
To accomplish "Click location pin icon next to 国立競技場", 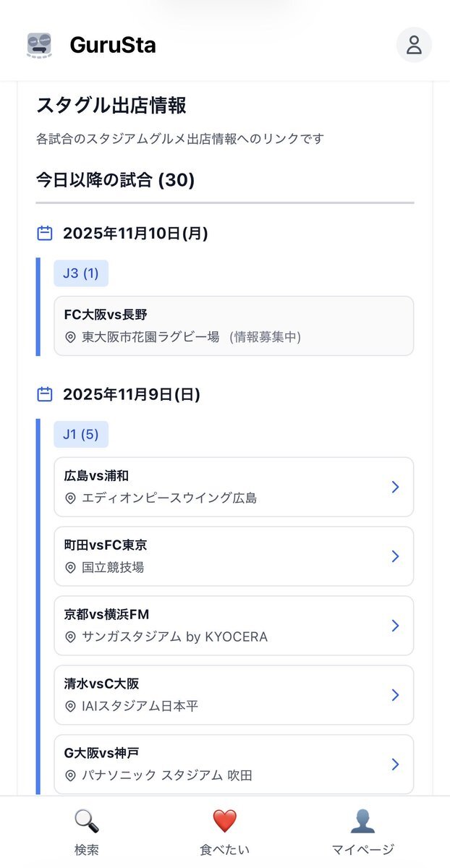I will pyautogui.click(x=70, y=568).
